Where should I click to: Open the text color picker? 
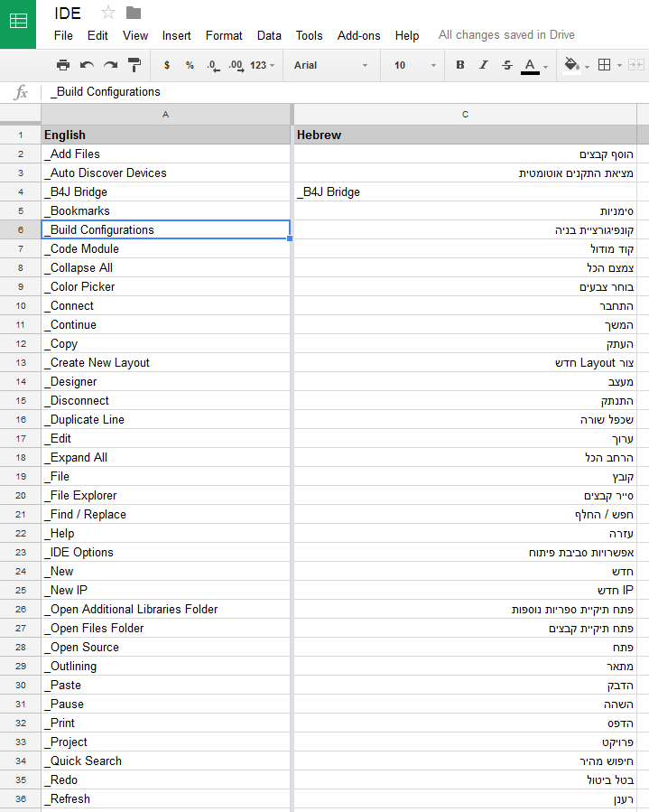534,66
